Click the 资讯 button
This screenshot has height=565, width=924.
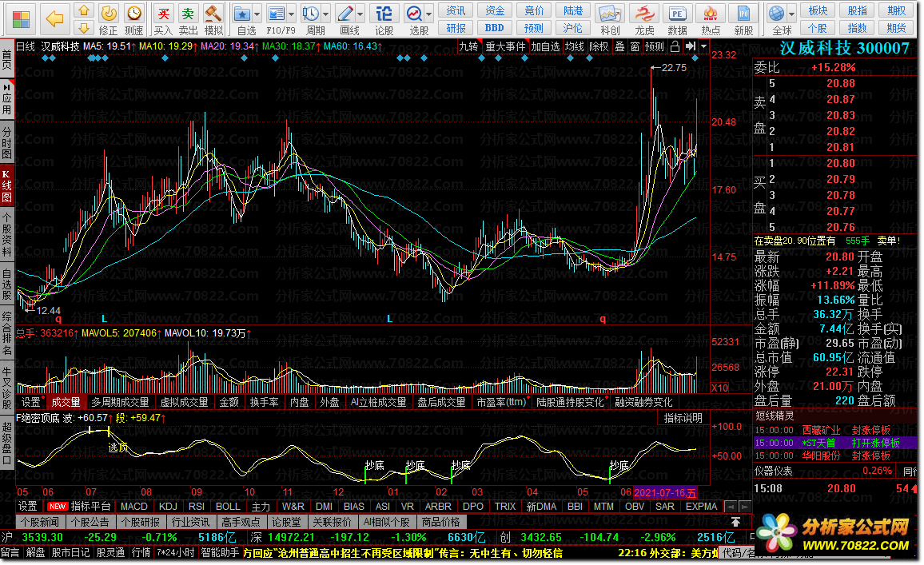(456, 10)
